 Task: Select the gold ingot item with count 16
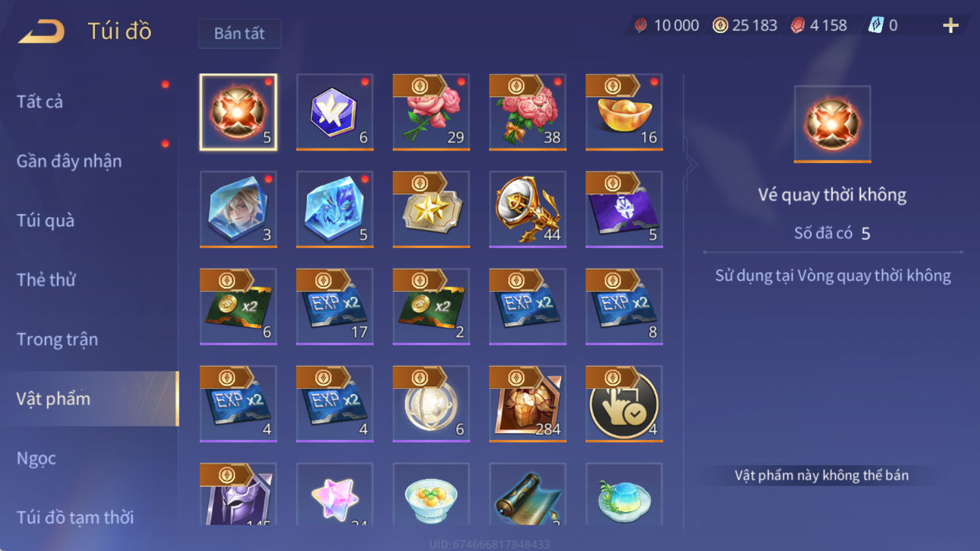(624, 112)
